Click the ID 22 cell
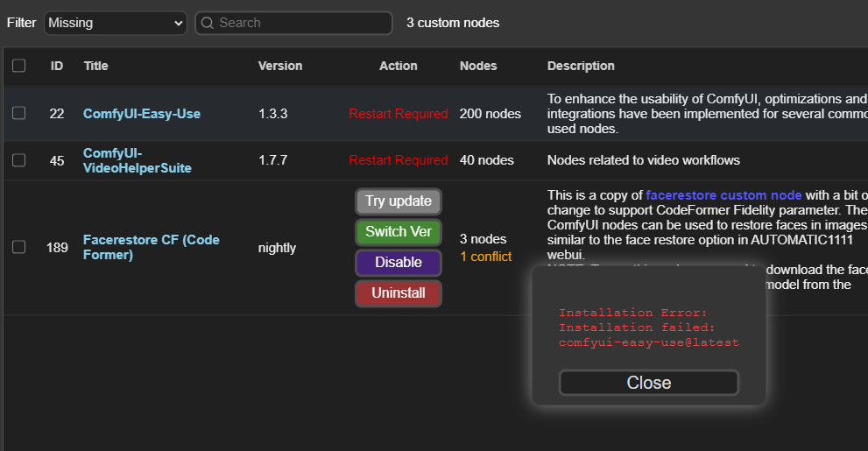The width and height of the screenshot is (868, 451). (x=56, y=114)
